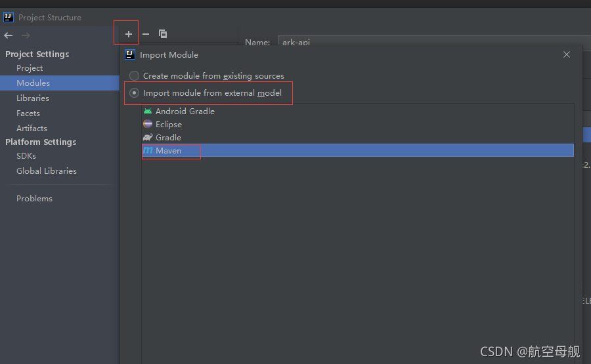The height and width of the screenshot is (364, 591).
Task: Go back with the left arrow
Action: click(x=9, y=35)
